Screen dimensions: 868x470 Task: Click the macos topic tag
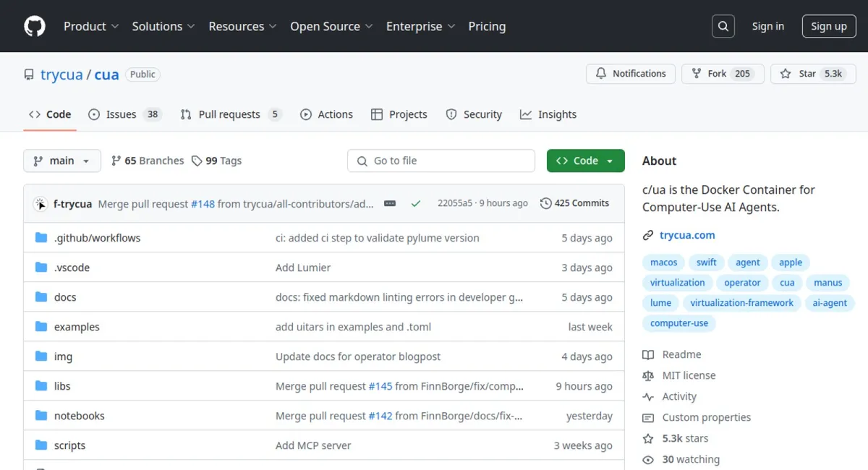pos(664,262)
